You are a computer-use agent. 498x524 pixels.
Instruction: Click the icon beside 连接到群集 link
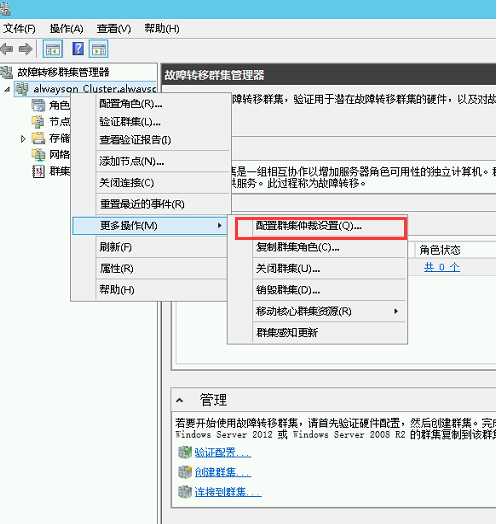(x=185, y=492)
